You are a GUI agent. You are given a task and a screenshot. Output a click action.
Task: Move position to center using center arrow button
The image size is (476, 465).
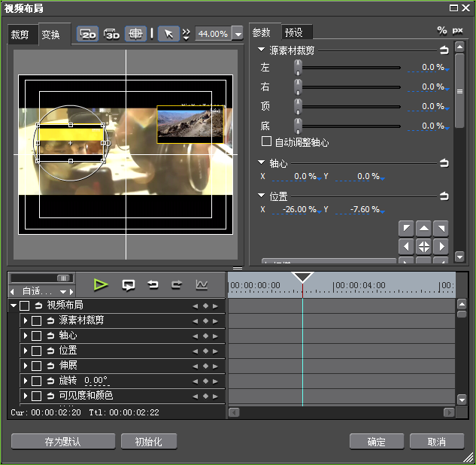point(424,246)
